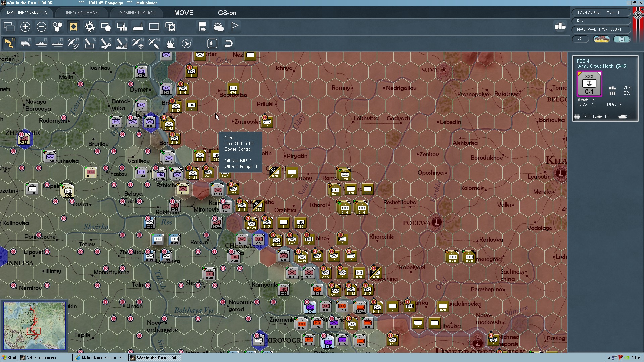Select F3 Naval Transport mode icon

[x=41, y=43]
